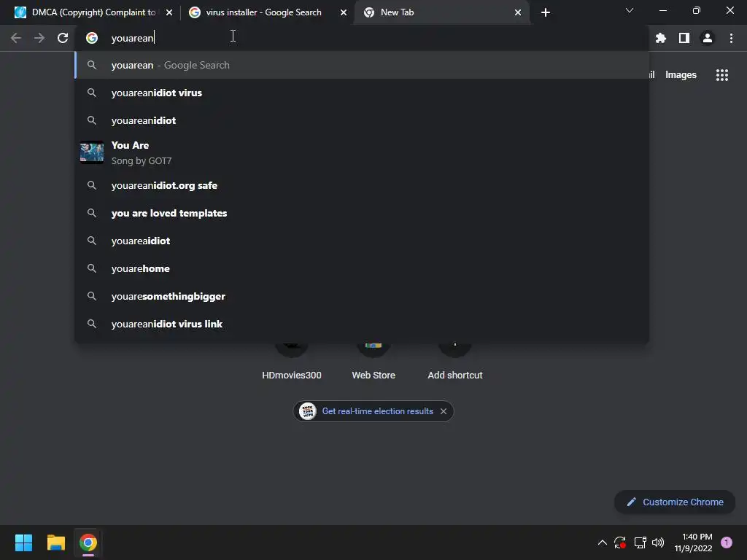Open the Extensions puzzle icon
The height and width of the screenshot is (560, 747).
(x=661, y=38)
